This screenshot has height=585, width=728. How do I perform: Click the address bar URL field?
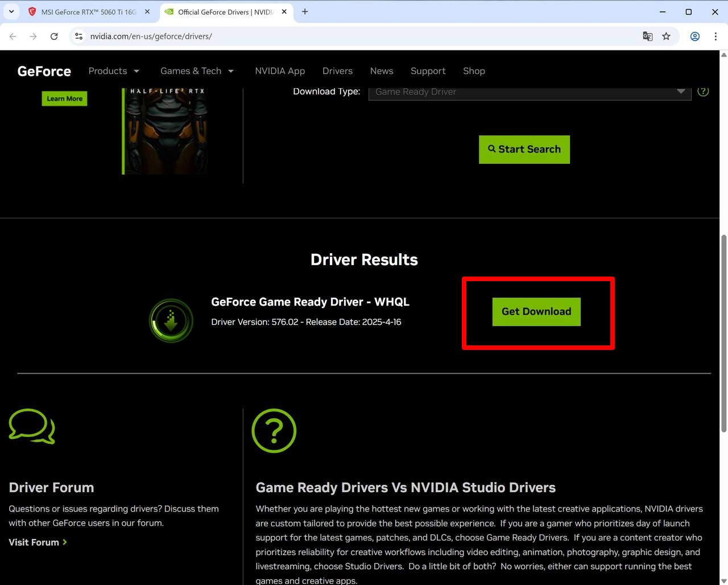click(364, 36)
